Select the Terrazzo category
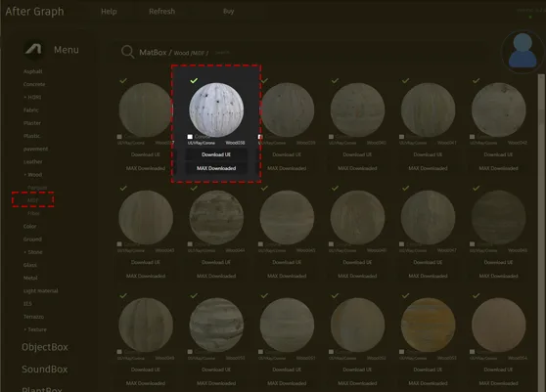Image resolution: width=546 pixels, height=392 pixels. coord(34,317)
